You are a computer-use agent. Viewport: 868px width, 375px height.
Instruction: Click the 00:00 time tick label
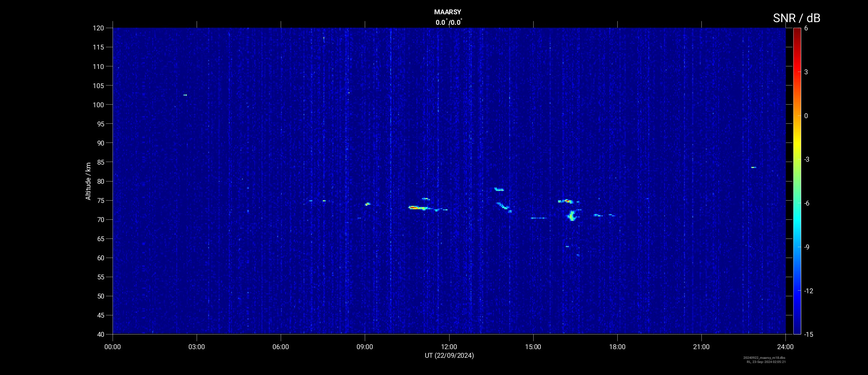[x=113, y=347]
